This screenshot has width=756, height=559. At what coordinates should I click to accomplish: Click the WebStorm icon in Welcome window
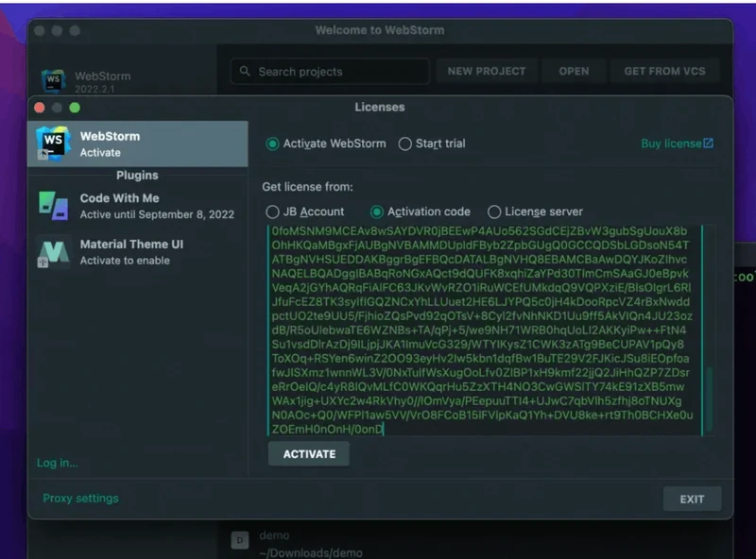point(53,80)
